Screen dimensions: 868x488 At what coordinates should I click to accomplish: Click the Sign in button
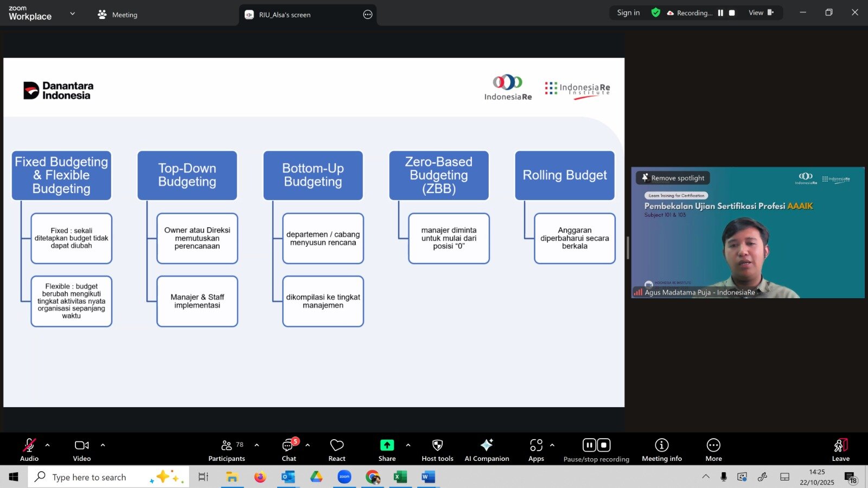[x=628, y=13]
